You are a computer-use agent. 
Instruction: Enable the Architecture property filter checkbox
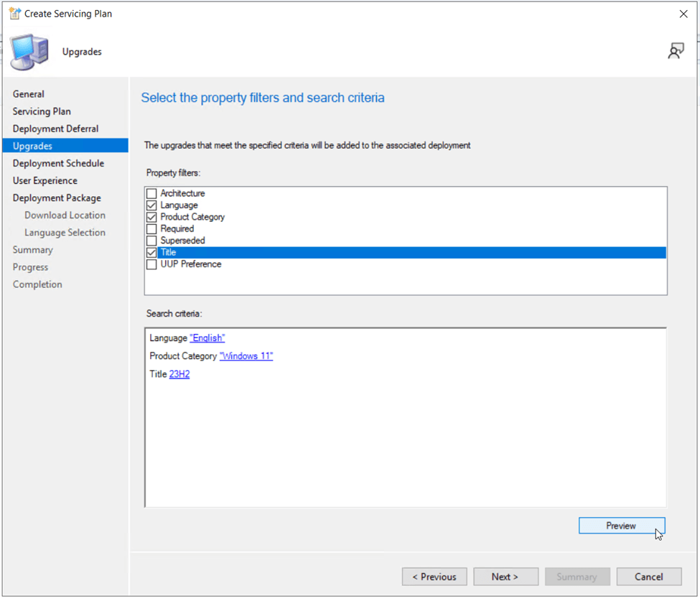tap(151, 194)
